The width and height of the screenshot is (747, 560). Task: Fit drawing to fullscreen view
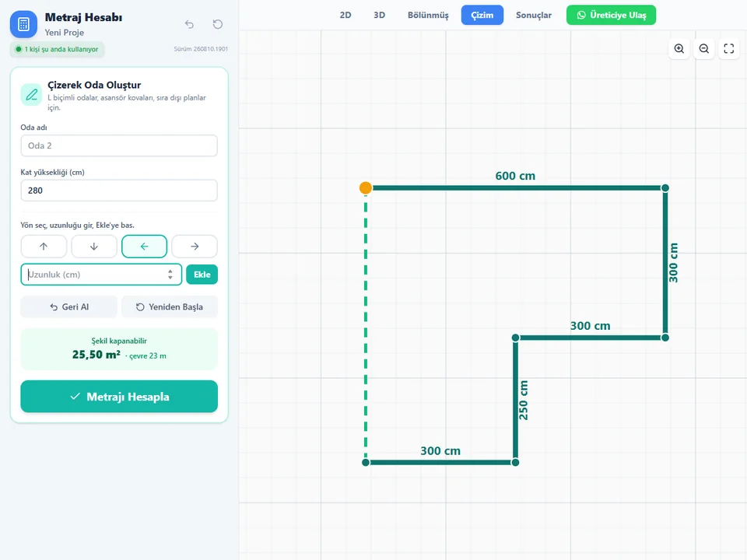(x=729, y=48)
